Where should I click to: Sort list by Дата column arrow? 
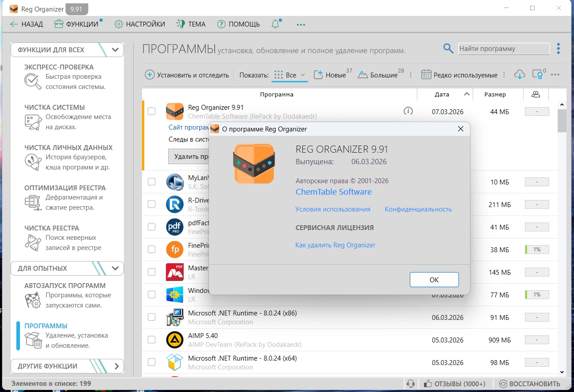click(466, 94)
